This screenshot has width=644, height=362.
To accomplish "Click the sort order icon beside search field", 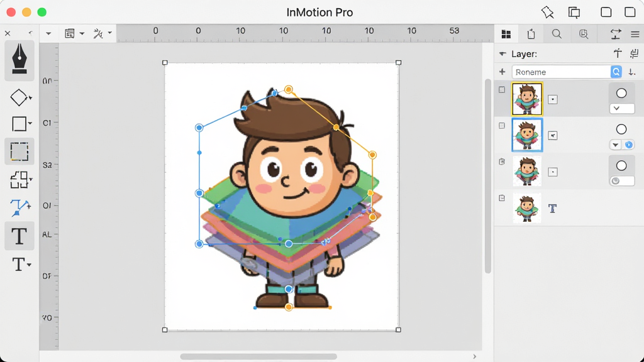I will (x=632, y=72).
